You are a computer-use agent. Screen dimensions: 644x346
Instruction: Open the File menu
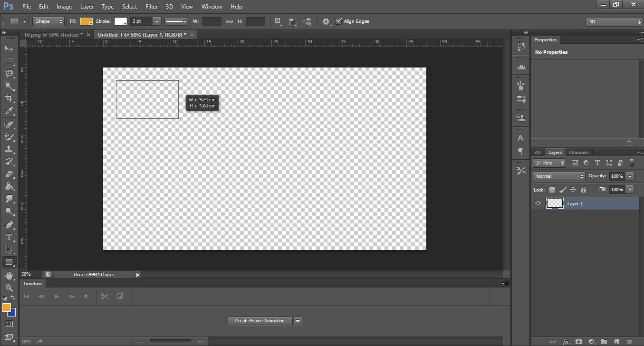point(27,7)
